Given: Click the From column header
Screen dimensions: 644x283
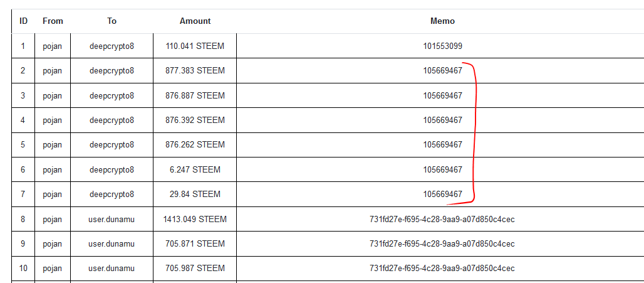Looking at the screenshot, I should click(53, 21).
